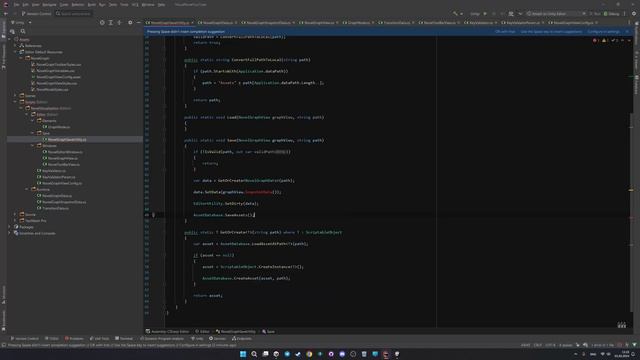Open Endpoints tool window
This screenshot has width=640, height=360.
coord(242,338)
